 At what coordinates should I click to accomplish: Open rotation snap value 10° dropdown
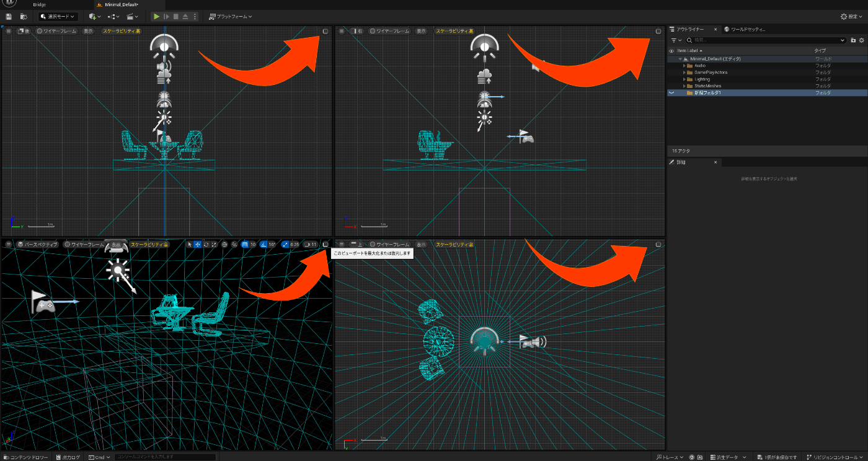pyautogui.click(x=272, y=245)
